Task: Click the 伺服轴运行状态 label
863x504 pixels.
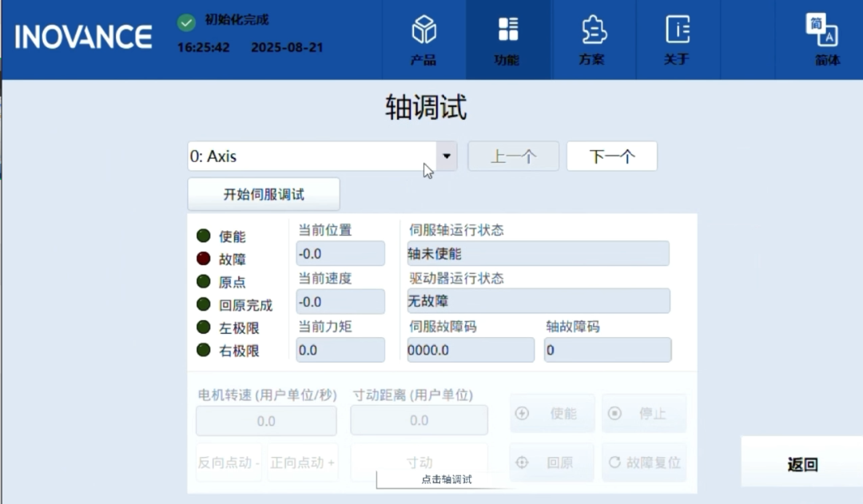Action: pos(456,230)
